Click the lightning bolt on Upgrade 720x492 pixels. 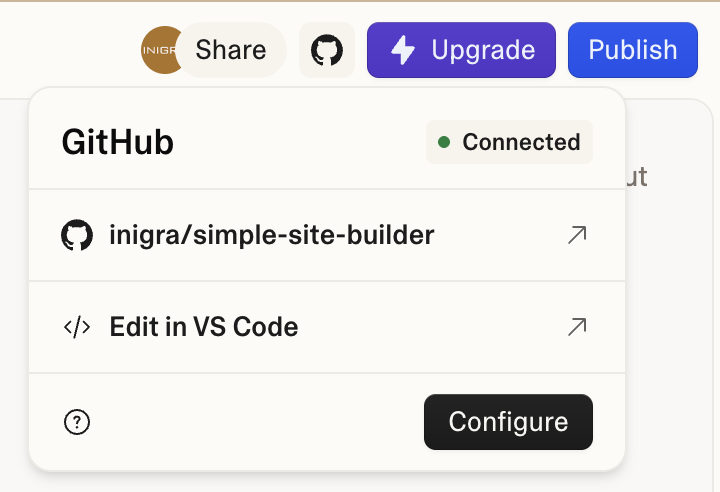[403, 50]
